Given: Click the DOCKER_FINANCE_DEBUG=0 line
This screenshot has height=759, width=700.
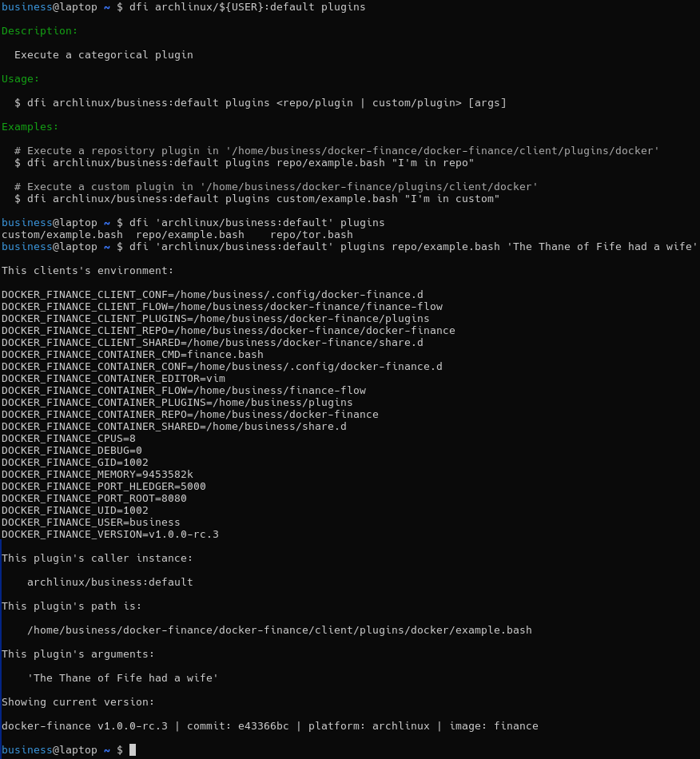Looking at the screenshot, I should pos(72,451).
